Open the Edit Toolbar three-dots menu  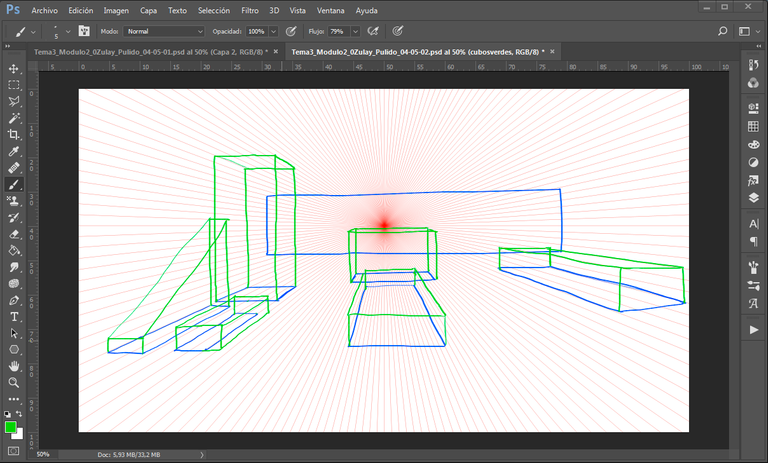[x=14, y=399]
